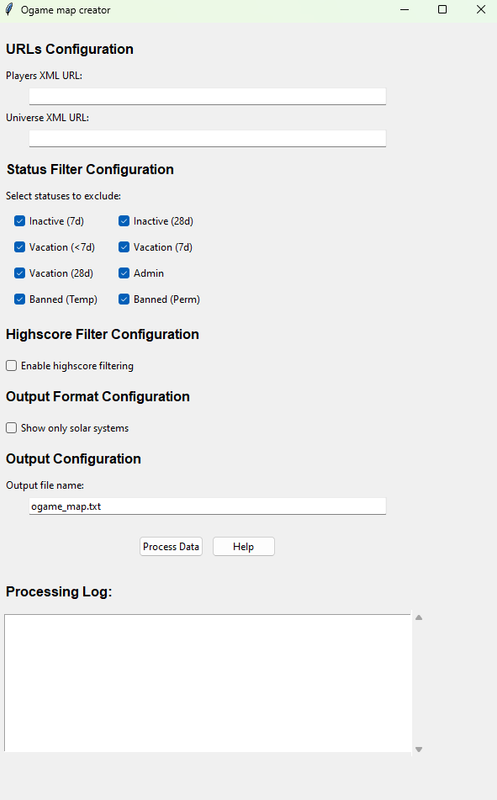Image resolution: width=497 pixels, height=800 pixels.
Task: Disable the Vacation (28d) exclusion
Action: [19, 273]
